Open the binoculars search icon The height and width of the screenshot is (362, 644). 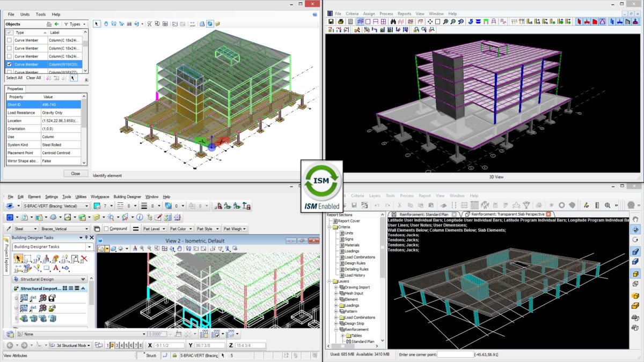(x=393, y=21)
